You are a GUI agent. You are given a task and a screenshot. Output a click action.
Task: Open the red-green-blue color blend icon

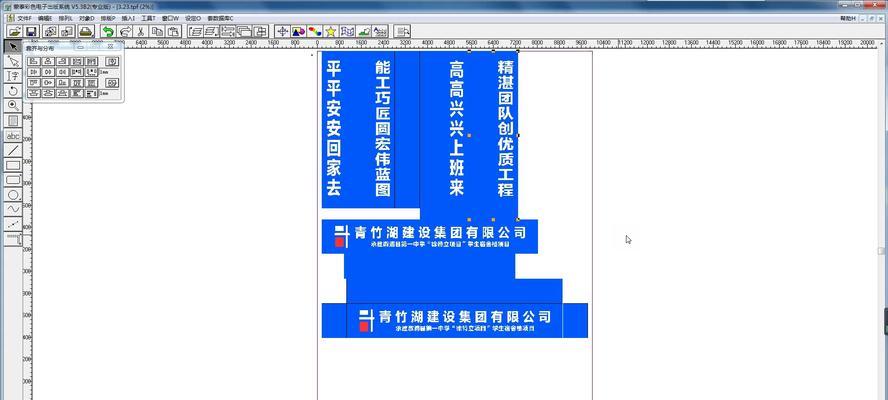click(315, 32)
